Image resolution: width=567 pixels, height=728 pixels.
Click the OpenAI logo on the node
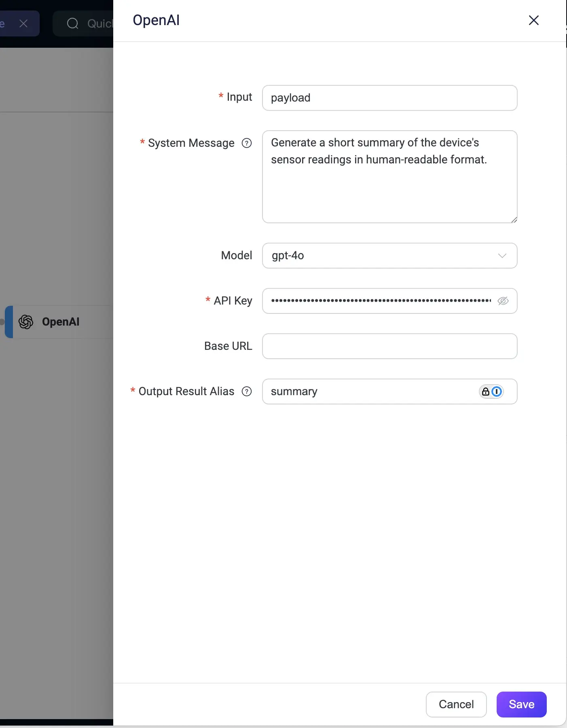click(x=26, y=322)
